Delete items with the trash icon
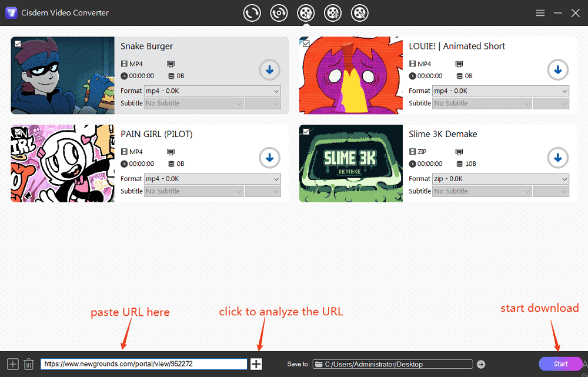This screenshot has width=588, height=377. (28, 364)
